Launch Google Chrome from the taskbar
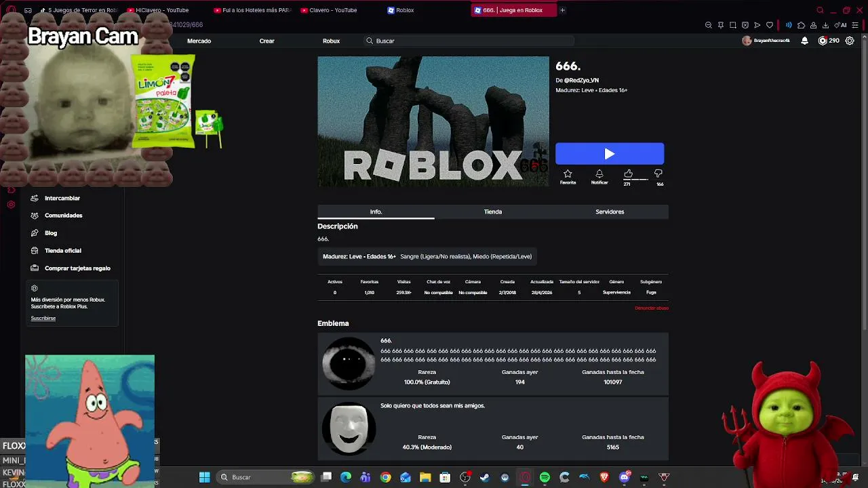Viewport: 868px width, 488px height. pyautogui.click(x=385, y=477)
